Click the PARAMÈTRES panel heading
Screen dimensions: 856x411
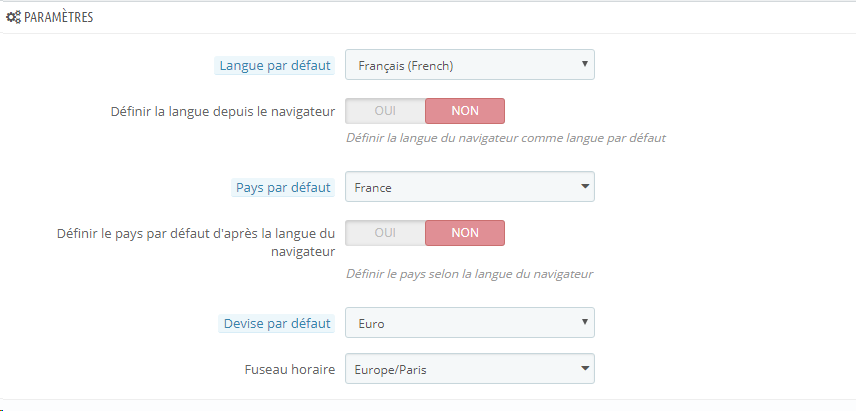tap(58, 17)
